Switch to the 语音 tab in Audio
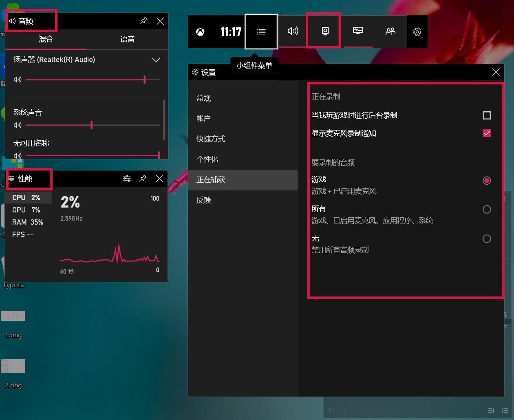This screenshot has height=420, width=514. pos(128,39)
